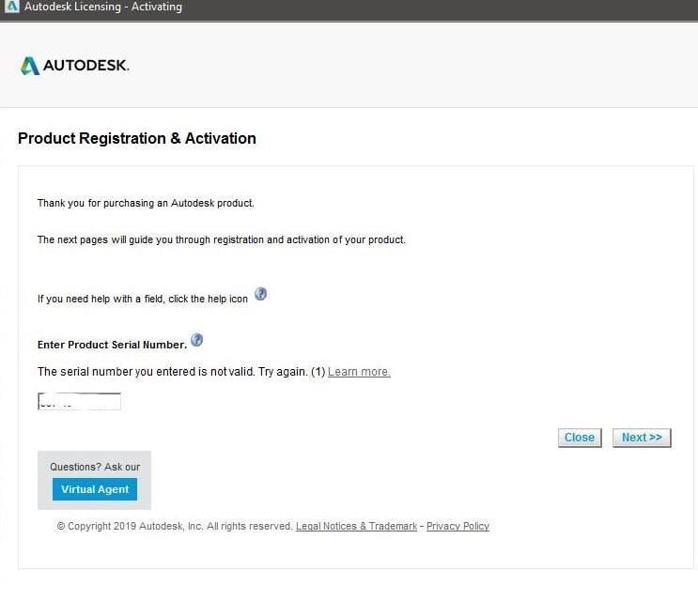Click the 'Questions? Ask our' text
This screenshot has width=698, height=616.
point(94,467)
